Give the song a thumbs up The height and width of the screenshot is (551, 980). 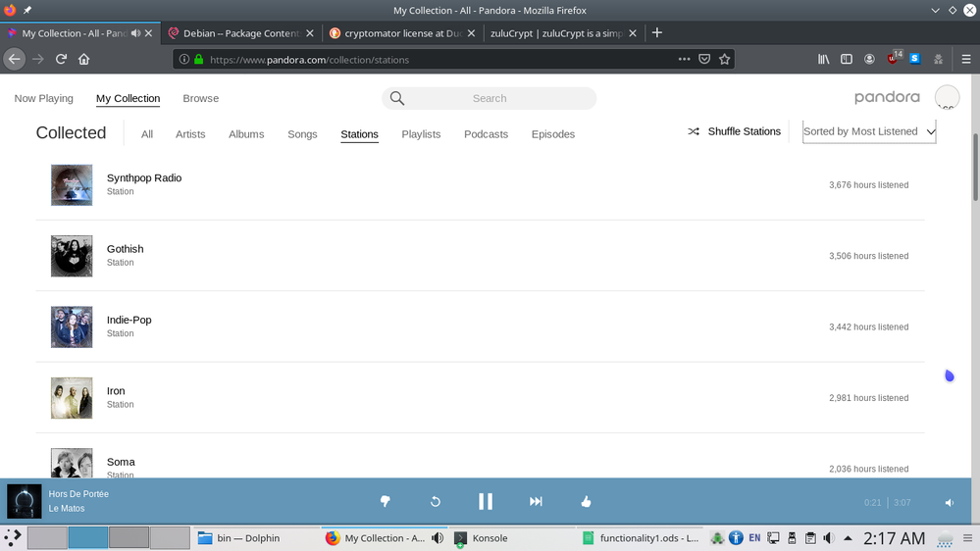[x=586, y=501]
